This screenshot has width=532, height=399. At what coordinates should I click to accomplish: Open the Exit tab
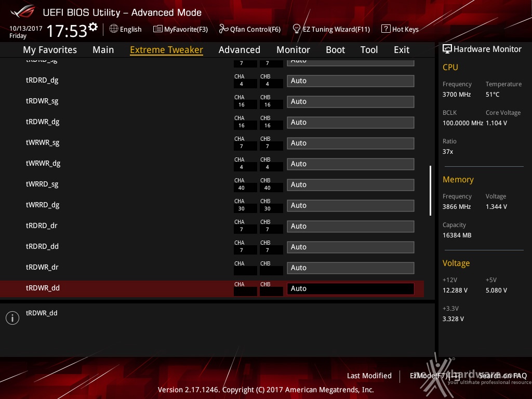(402, 50)
